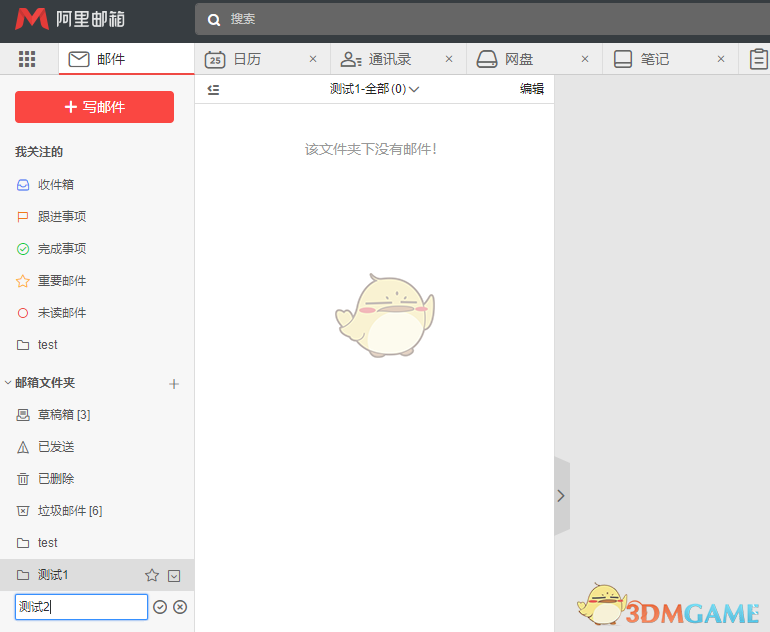Star the 测试1 folder
The width and height of the screenshot is (770, 632).
click(x=152, y=575)
